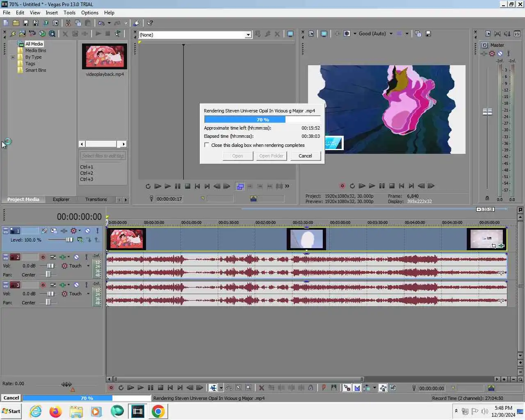Open the Tools menu
The image size is (525, 420).
tap(70, 13)
